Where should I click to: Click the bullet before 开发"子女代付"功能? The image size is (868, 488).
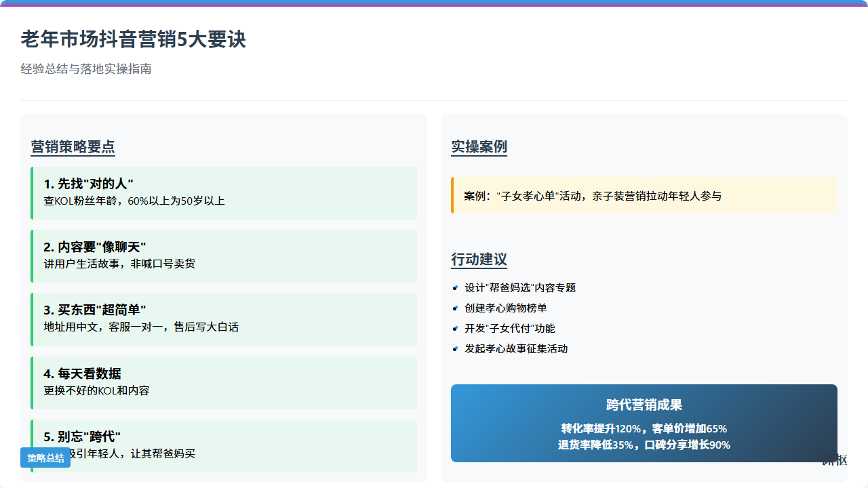click(x=455, y=329)
